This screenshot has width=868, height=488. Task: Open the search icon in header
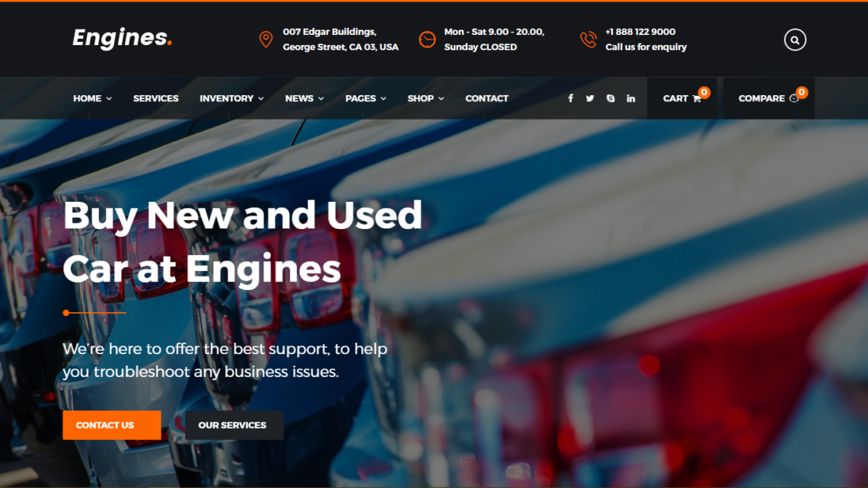coord(795,40)
